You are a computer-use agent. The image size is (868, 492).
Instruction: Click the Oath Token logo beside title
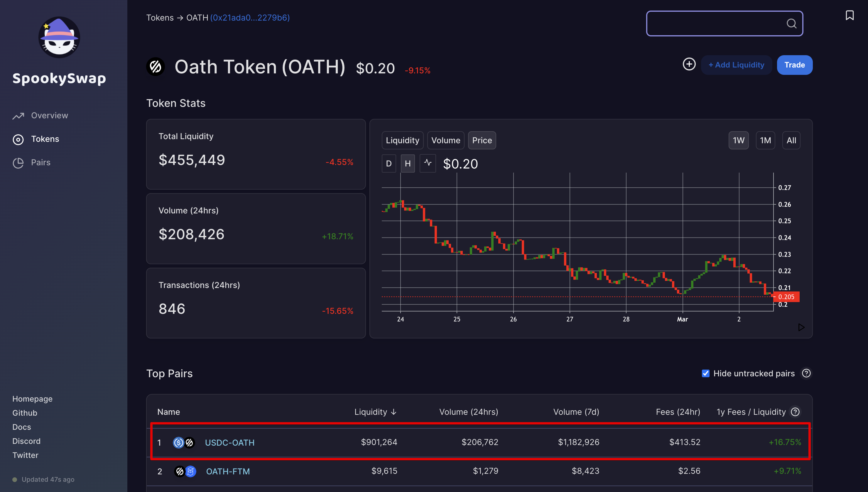[x=155, y=67]
